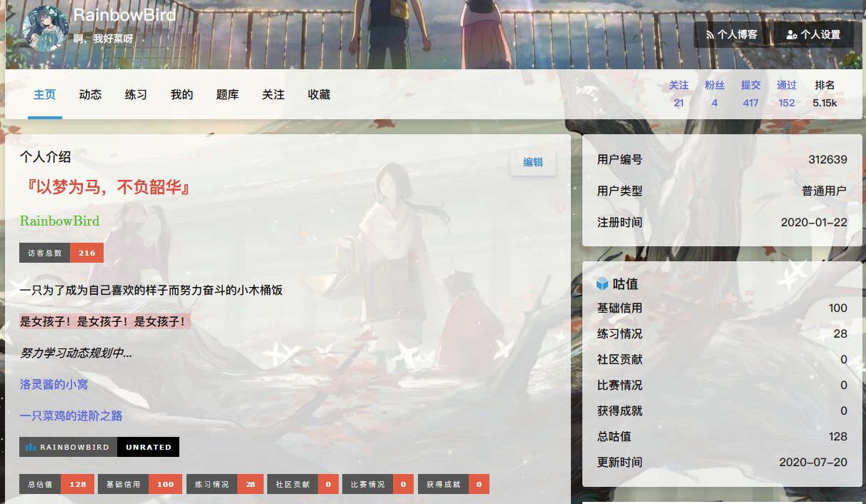
Task: Click the 基础信用 100 badge
Action: coord(140,484)
